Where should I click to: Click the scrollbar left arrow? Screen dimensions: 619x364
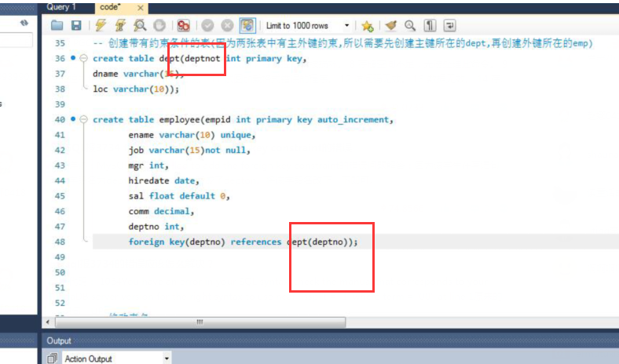tap(48, 322)
